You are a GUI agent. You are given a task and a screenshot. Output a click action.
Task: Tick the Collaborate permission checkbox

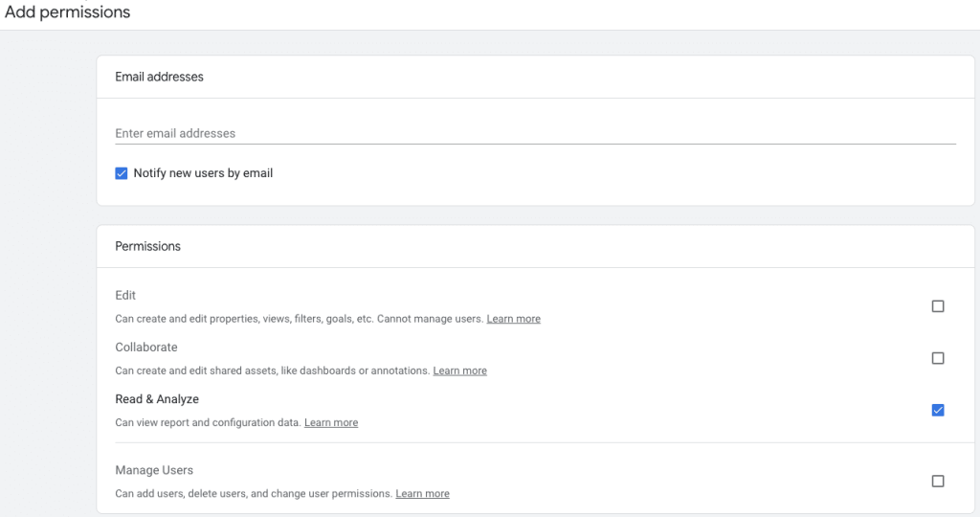(x=938, y=358)
